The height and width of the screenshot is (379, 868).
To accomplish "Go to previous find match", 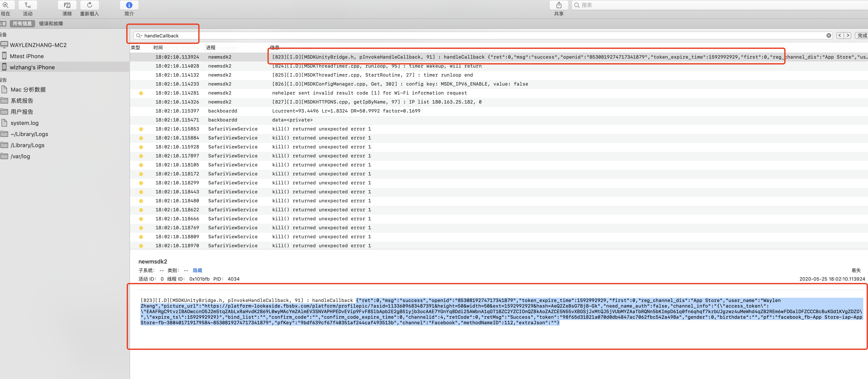I will pyautogui.click(x=840, y=35).
